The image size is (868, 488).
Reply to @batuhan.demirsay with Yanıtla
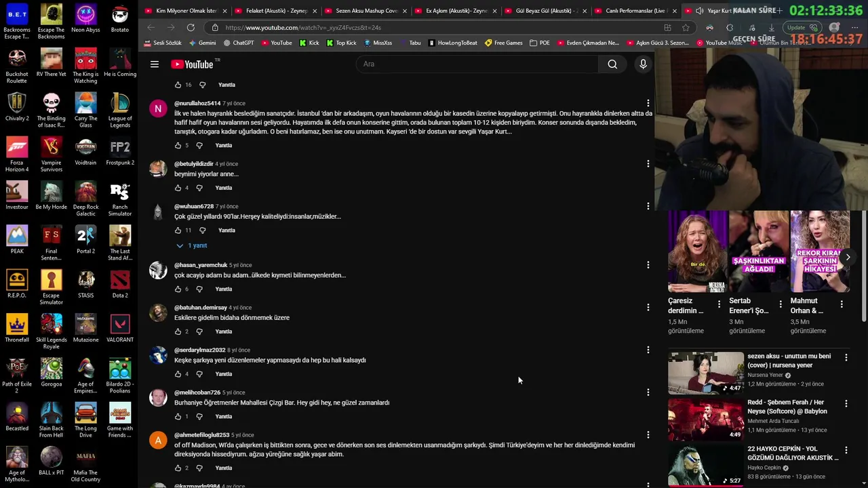[224, 331]
